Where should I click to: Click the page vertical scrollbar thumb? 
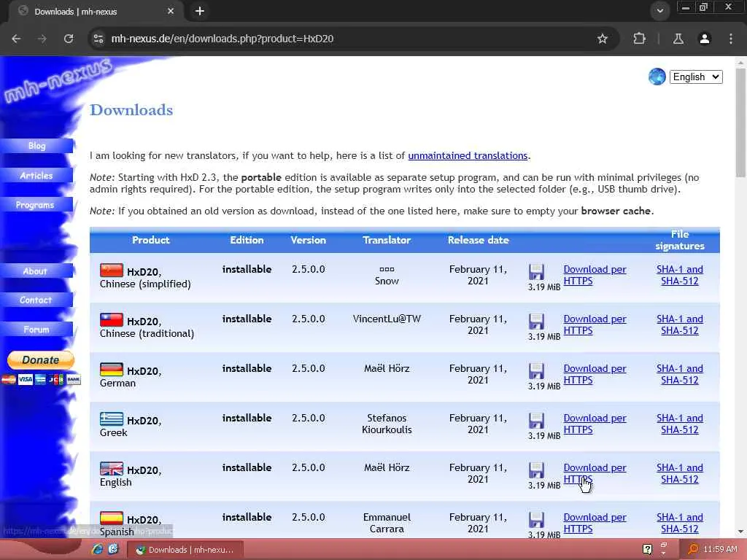pos(740,122)
